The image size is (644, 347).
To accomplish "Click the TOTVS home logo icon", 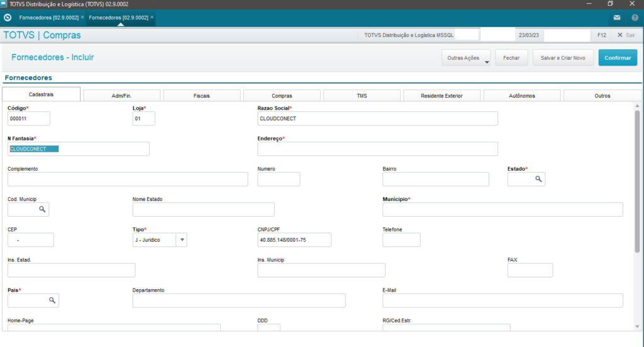I will (x=8, y=18).
